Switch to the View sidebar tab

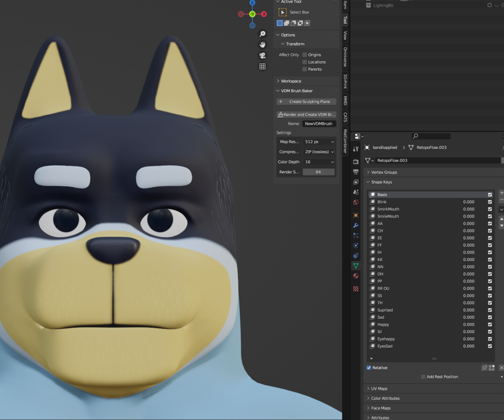345,35
